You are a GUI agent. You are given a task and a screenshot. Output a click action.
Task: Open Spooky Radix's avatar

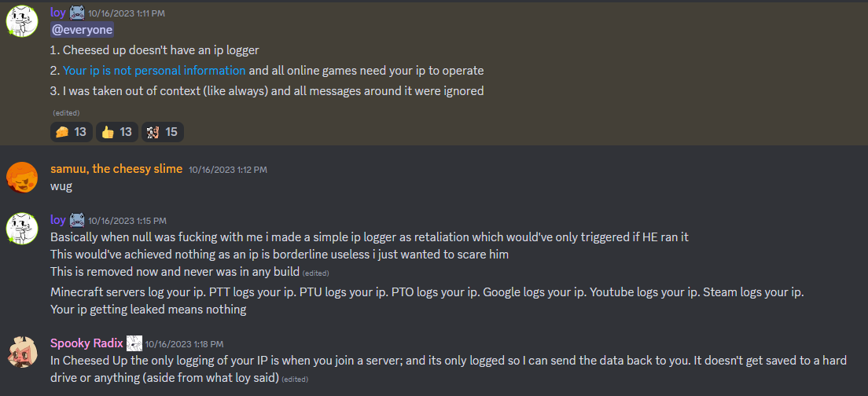22,352
